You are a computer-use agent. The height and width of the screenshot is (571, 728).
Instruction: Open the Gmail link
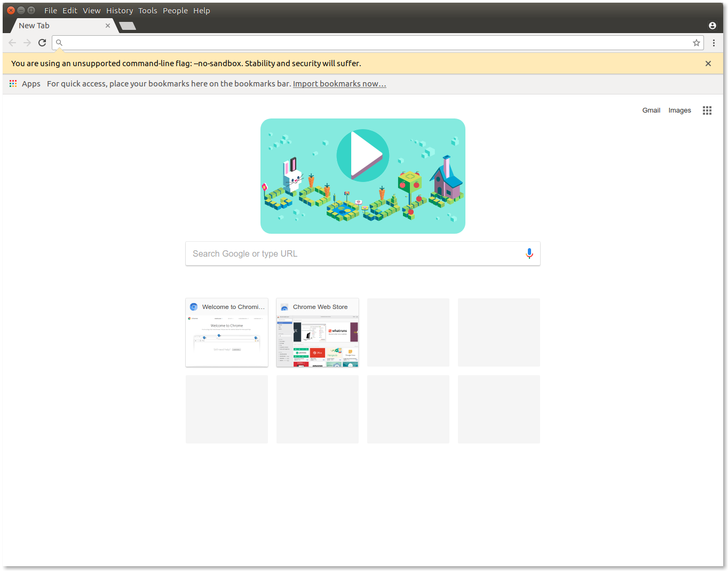click(x=651, y=110)
